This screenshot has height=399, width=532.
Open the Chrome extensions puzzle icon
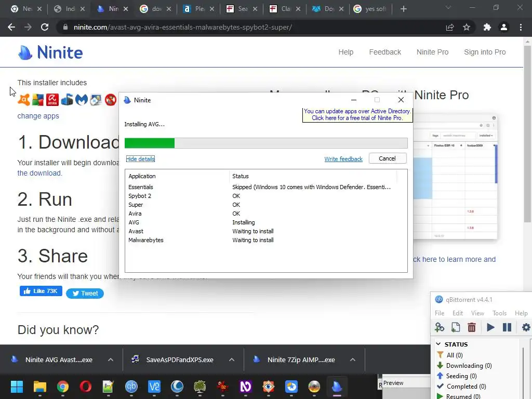click(x=487, y=27)
